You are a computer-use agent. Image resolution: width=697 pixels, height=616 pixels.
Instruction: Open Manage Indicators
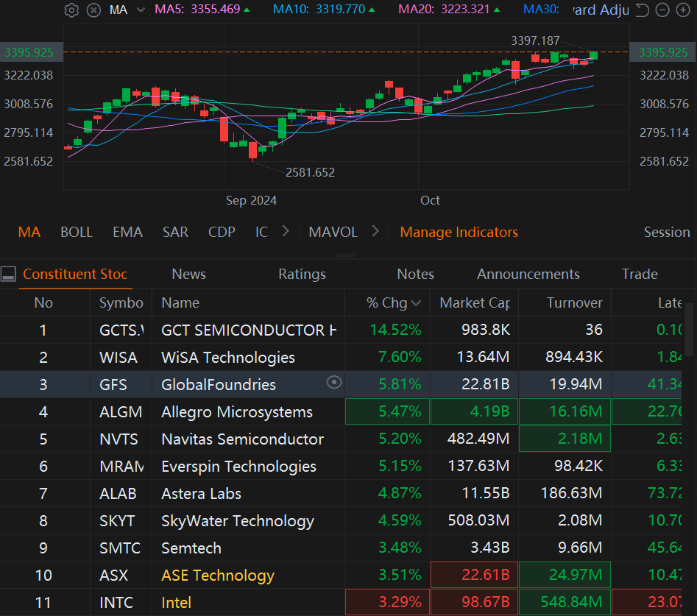coord(459,232)
